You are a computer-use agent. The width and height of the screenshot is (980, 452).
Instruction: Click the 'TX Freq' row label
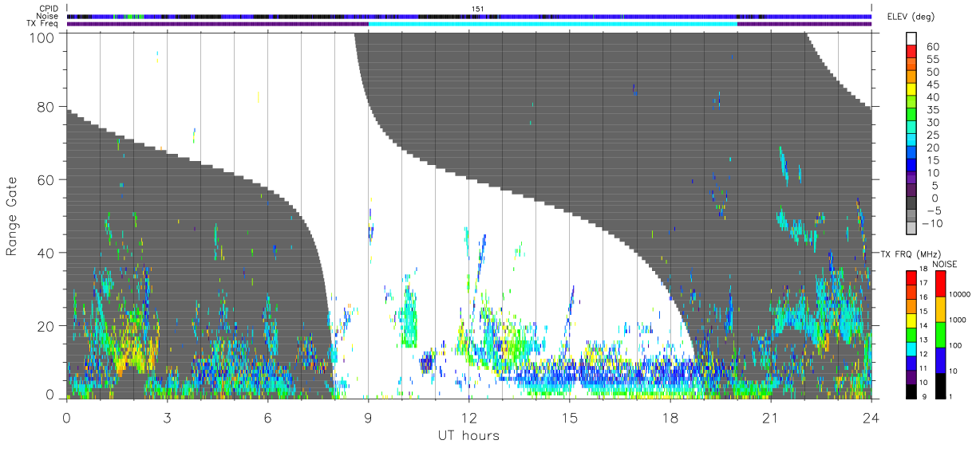point(42,24)
